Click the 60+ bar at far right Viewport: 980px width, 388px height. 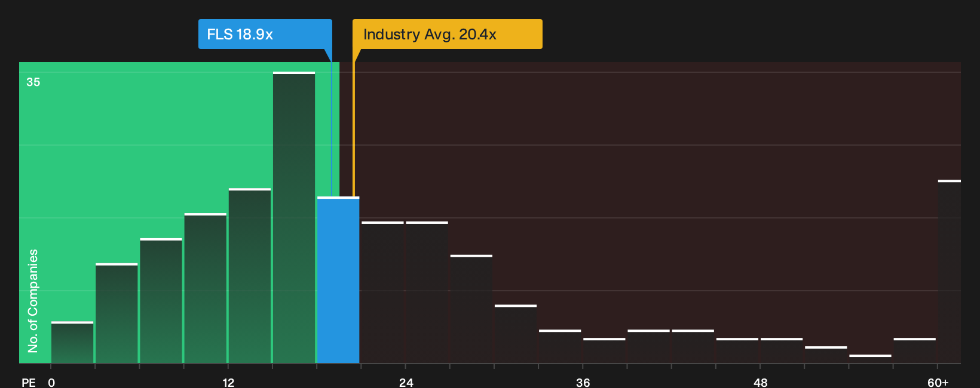949,272
